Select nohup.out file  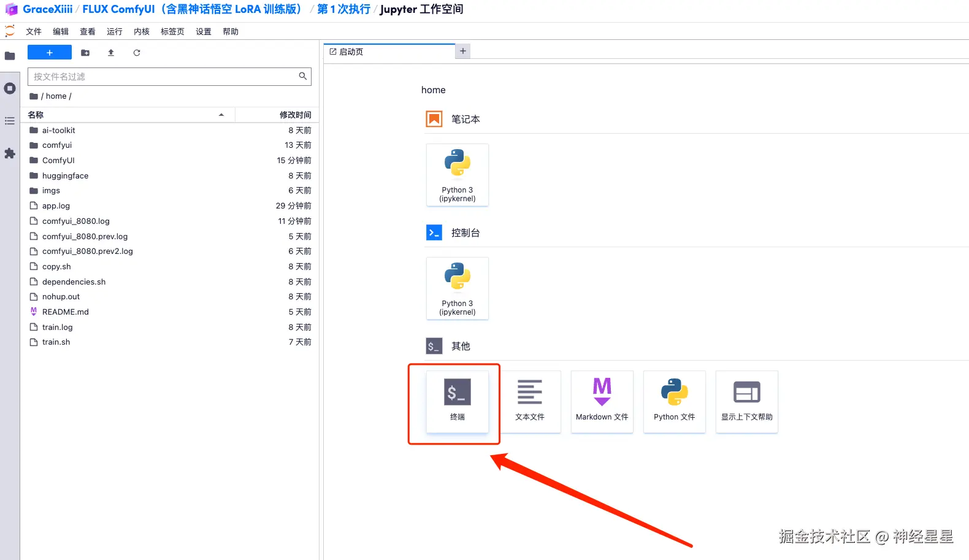click(x=170, y=297)
